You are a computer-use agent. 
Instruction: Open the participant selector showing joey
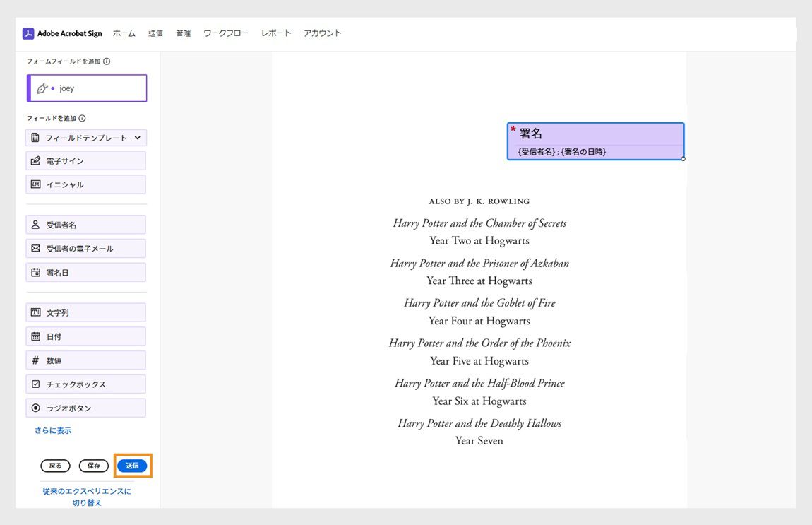86,88
